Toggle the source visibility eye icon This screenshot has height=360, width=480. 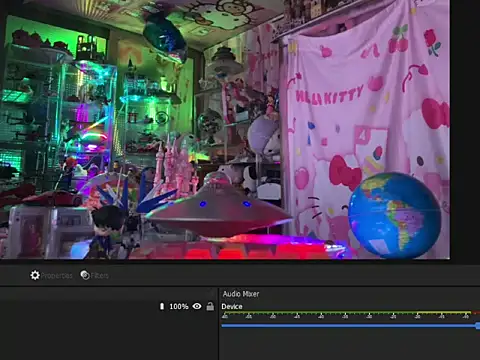[x=197, y=306]
